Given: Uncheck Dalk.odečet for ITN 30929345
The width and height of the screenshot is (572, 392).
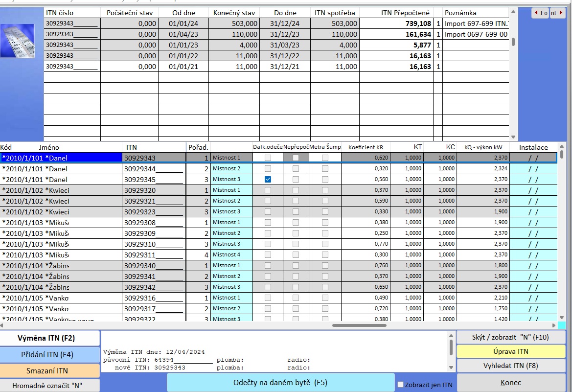Looking at the screenshot, I should click(268, 179).
